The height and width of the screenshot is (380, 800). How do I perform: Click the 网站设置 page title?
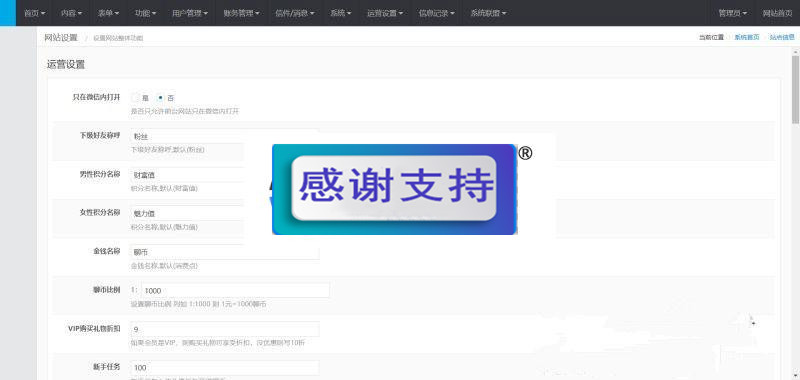click(x=61, y=37)
